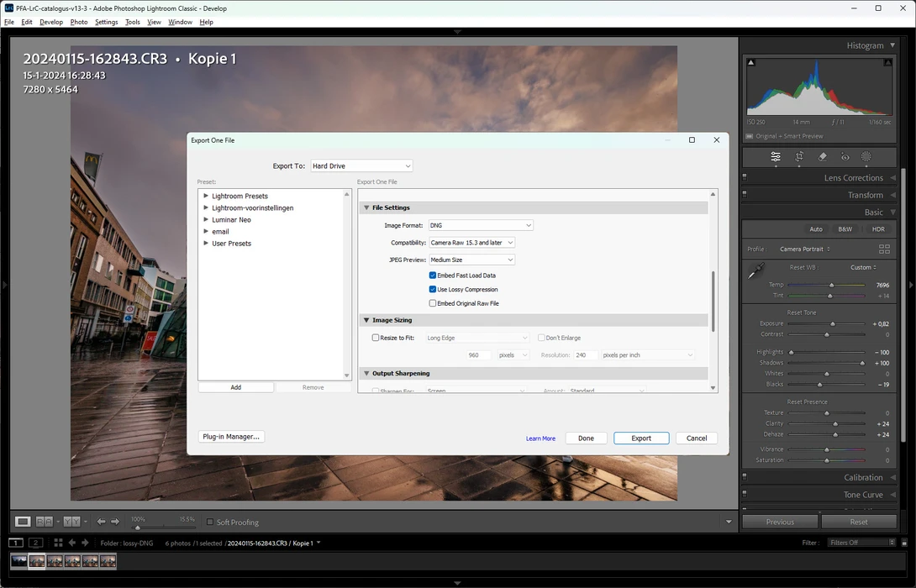Open Compatibility Camera Raw dropdown
The image size is (916, 588).
point(471,242)
